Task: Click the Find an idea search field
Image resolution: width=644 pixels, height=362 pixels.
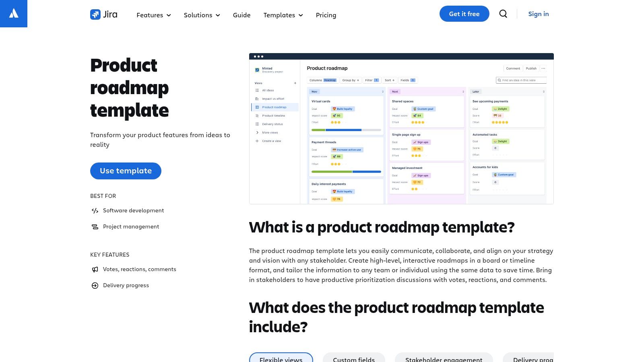Action: pos(521,80)
